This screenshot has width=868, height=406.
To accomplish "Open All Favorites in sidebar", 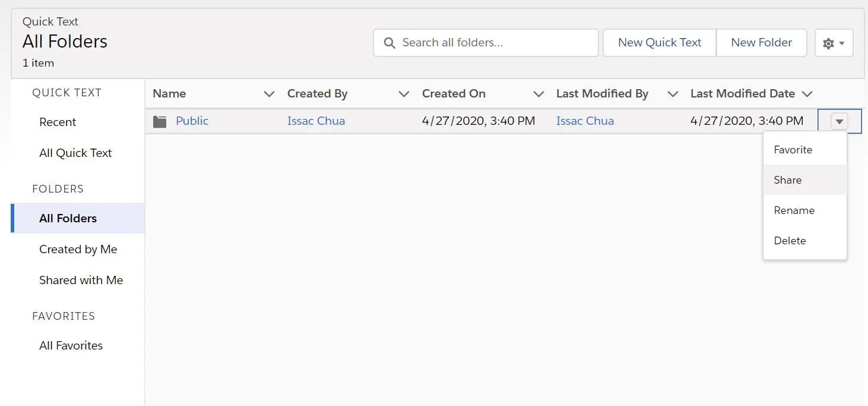I will pyautogui.click(x=71, y=345).
